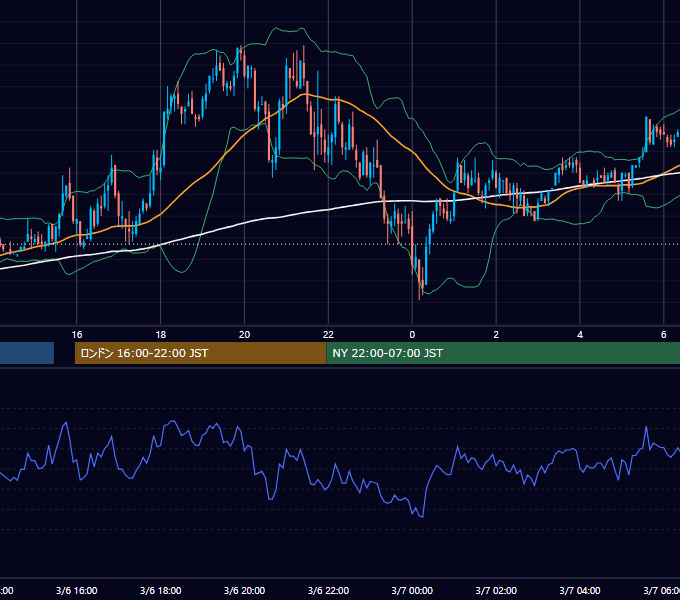Screen dimensions: 680x600
Task: Click the 3/7 04:00 date label
Action: tap(580, 591)
